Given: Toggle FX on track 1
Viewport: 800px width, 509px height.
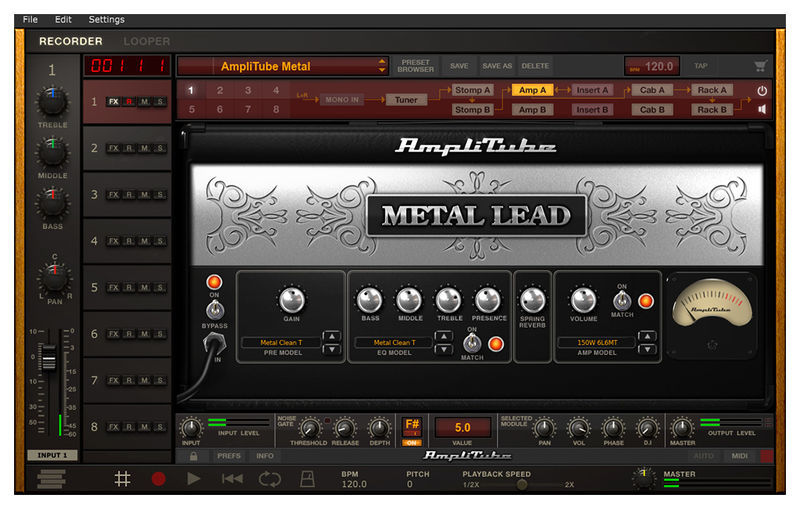Looking at the screenshot, I should click(x=113, y=101).
